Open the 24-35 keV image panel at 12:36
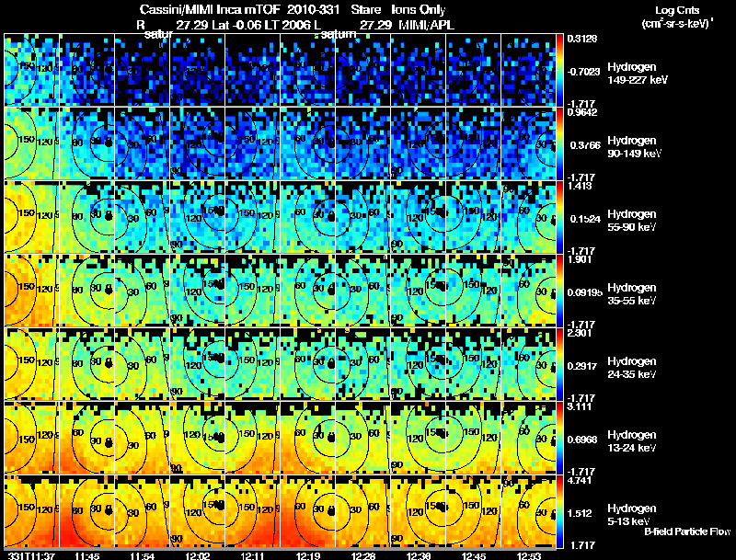 click(419, 364)
